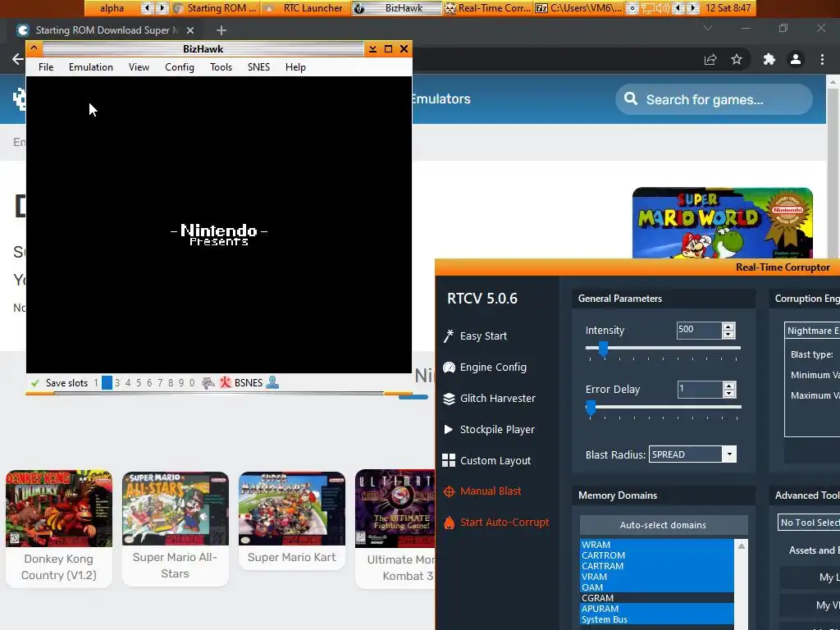The image size is (840, 630).
Task: Click the Search for games field
Action: click(714, 99)
